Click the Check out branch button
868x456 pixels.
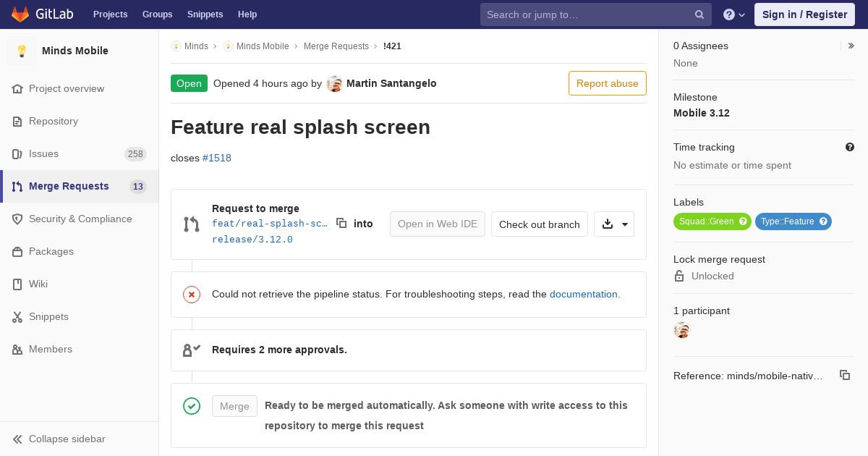539,224
